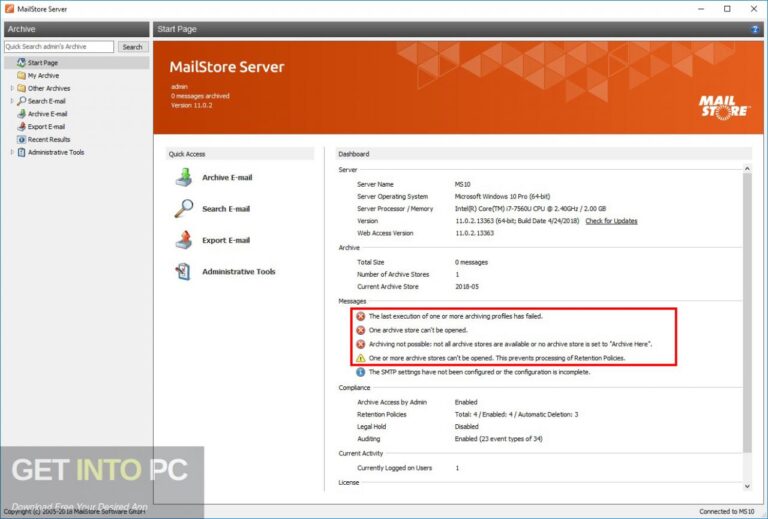Click the Quick Access Export E-mail icon
This screenshot has width=768, height=519.
pyautogui.click(x=184, y=240)
